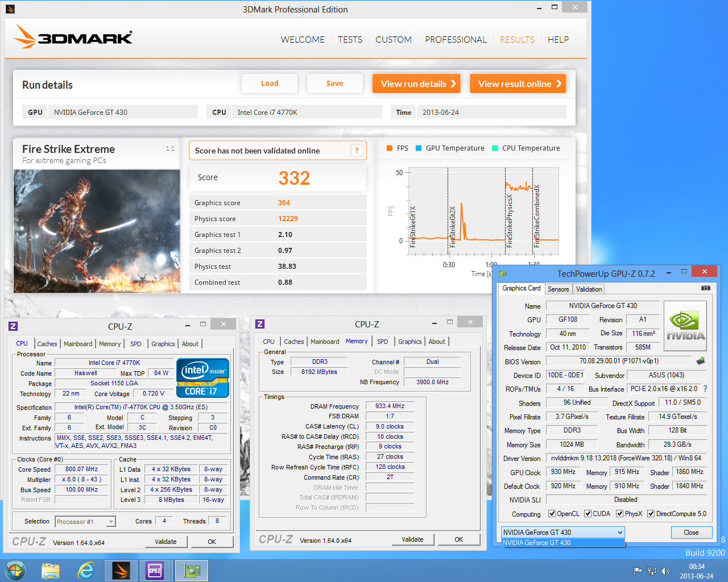Click the Driver Version field in GPU-Z
Image resolution: width=728 pixels, height=582 pixels.
[626, 458]
